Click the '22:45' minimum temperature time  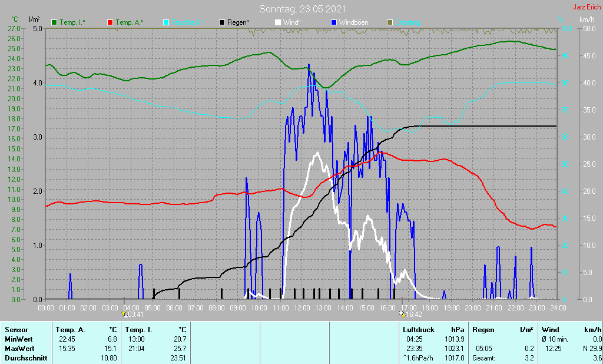tap(67, 339)
